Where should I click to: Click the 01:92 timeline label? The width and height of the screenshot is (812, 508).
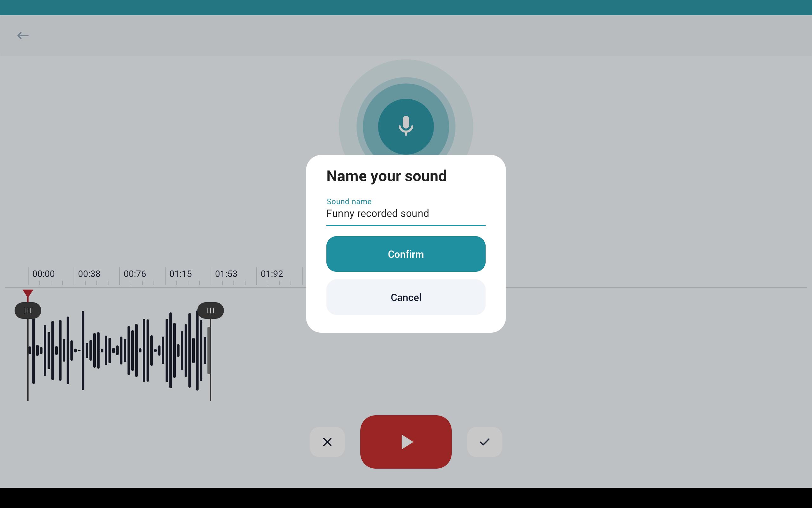[x=272, y=274]
